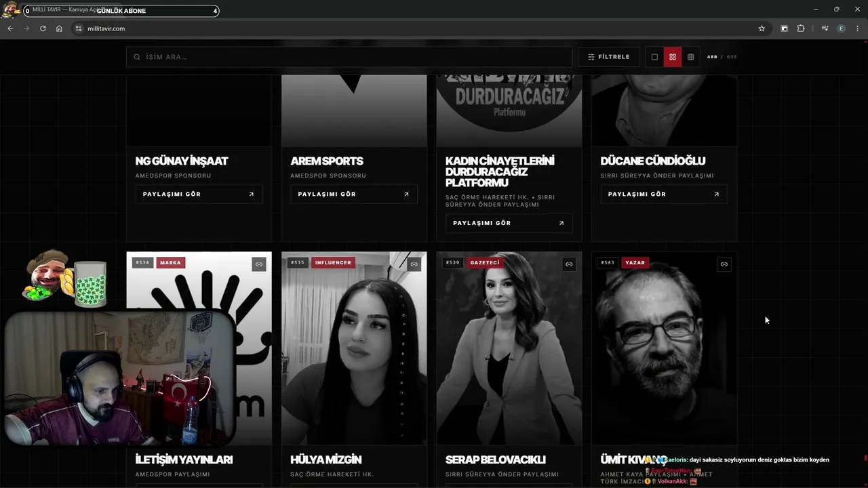868x488 pixels.
Task: Click the browser forward arrow
Action: pos(26,28)
